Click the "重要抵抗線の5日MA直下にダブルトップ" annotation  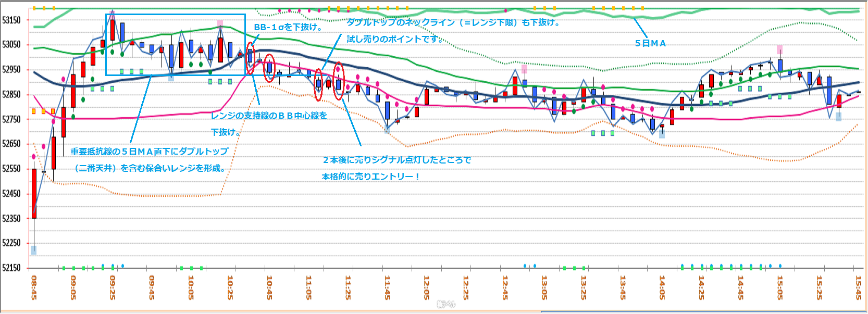150,152
